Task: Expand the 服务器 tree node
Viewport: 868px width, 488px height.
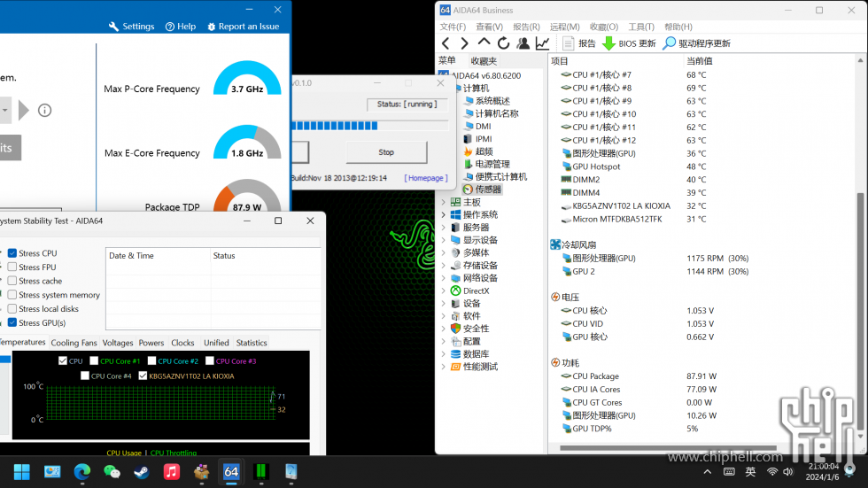Action: [444, 228]
